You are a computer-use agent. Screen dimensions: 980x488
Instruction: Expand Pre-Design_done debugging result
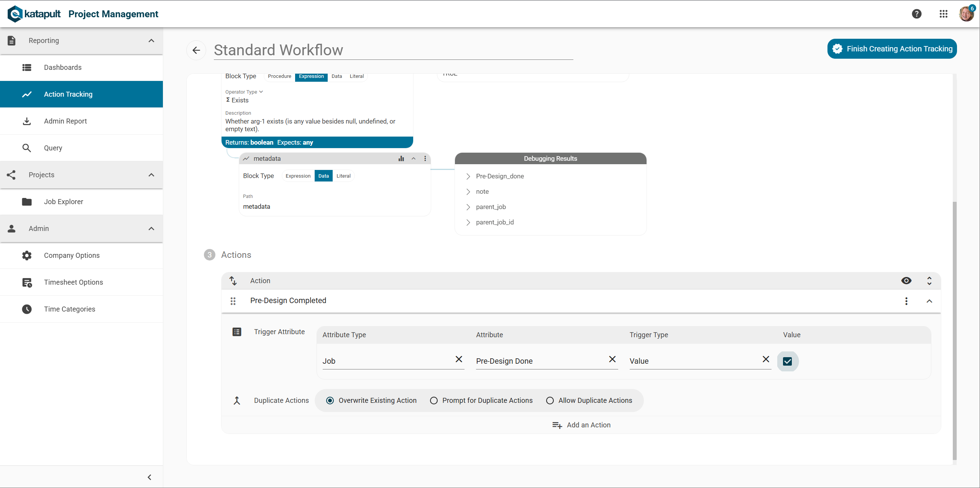468,176
